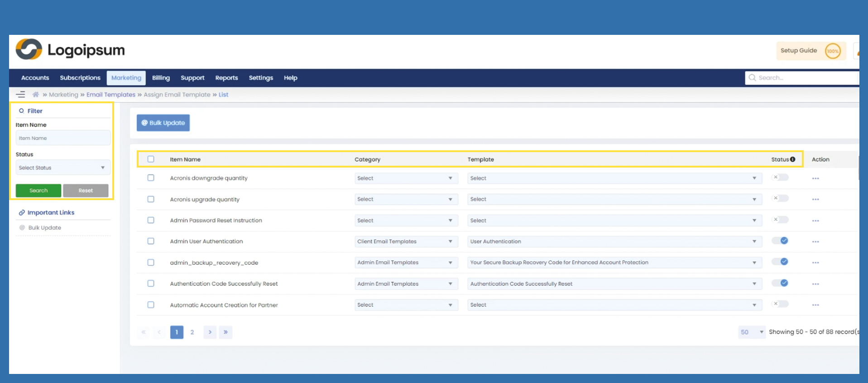Go to next page arrow
The width and height of the screenshot is (868, 383).
[x=210, y=332]
